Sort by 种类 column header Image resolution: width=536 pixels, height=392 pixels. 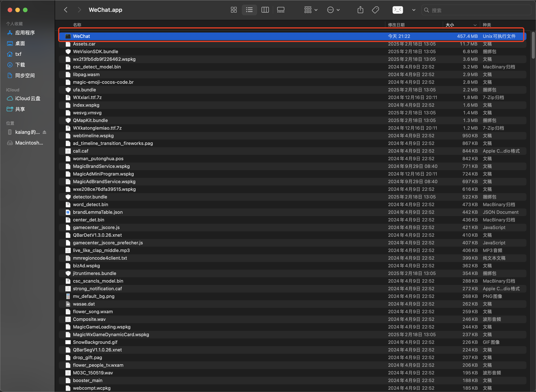pos(487,25)
